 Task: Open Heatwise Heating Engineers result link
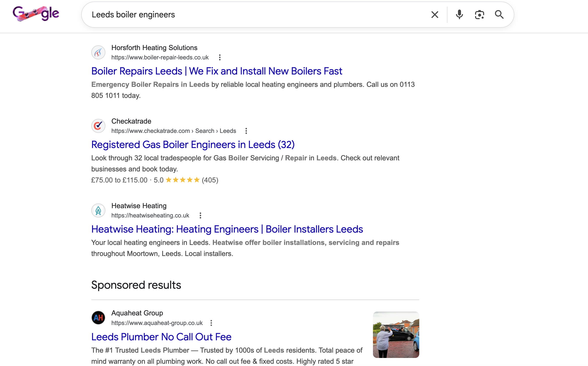point(227,229)
